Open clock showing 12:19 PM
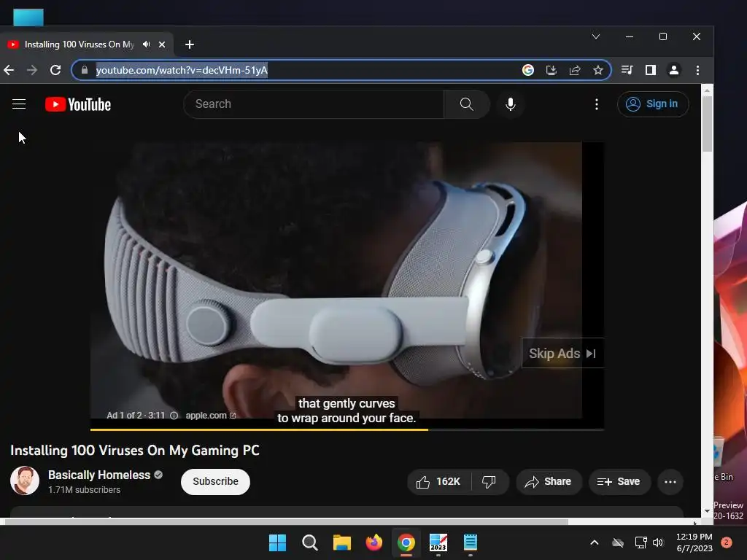The height and width of the screenshot is (560, 747). [694, 542]
